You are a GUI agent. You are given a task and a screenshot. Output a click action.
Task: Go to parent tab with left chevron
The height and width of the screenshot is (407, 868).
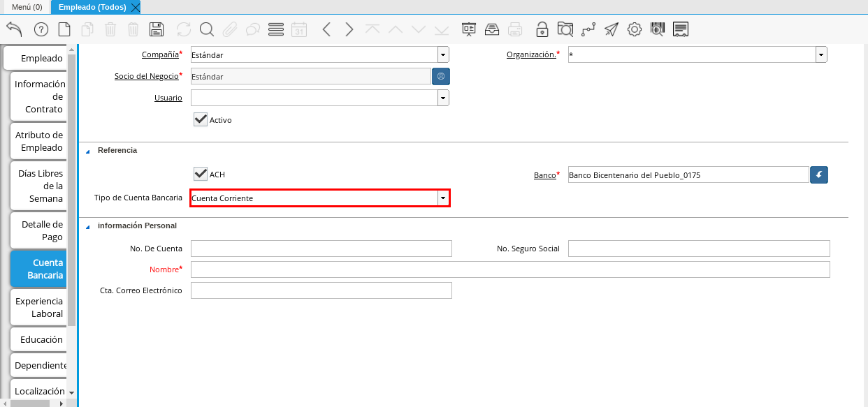click(x=326, y=29)
